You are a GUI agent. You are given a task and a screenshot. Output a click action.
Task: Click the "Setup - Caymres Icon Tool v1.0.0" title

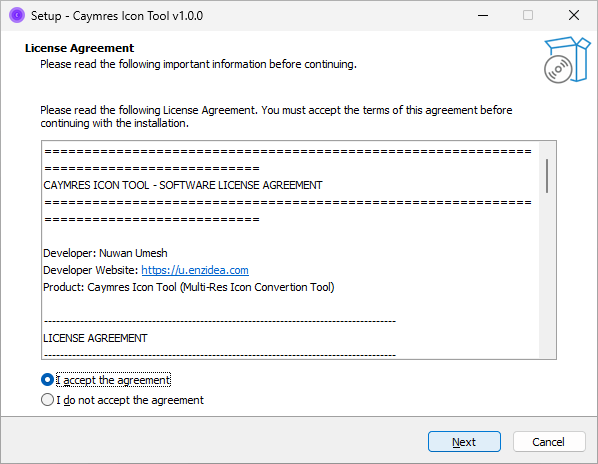click(117, 16)
